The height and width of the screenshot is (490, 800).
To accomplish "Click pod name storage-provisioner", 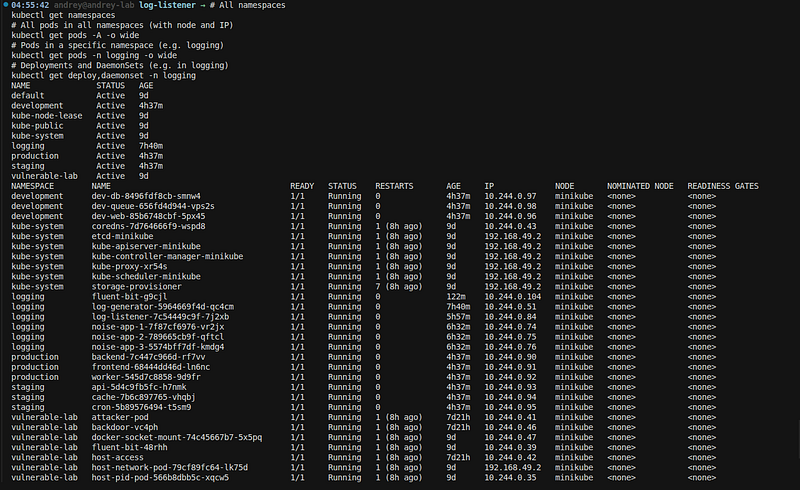I will click(x=137, y=286).
